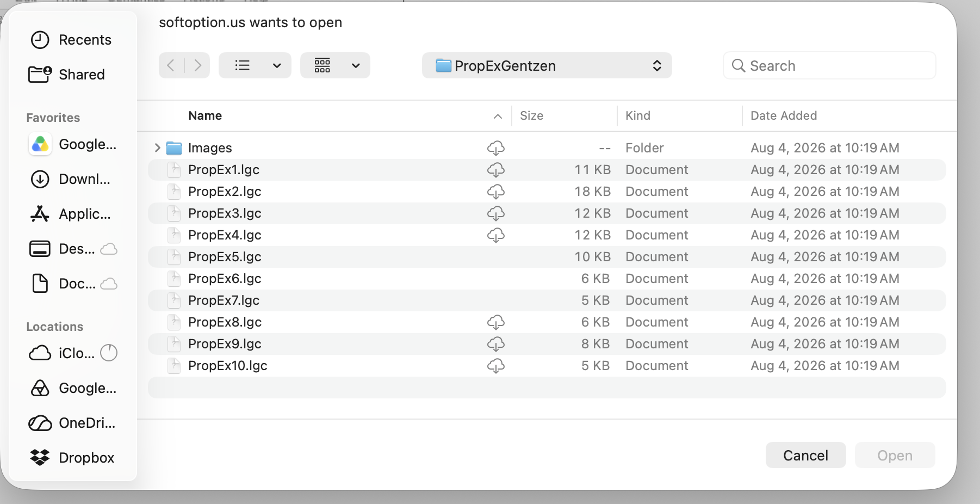This screenshot has width=980, height=504.
Task: Click the Cancel button
Action: pyautogui.click(x=805, y=455)
